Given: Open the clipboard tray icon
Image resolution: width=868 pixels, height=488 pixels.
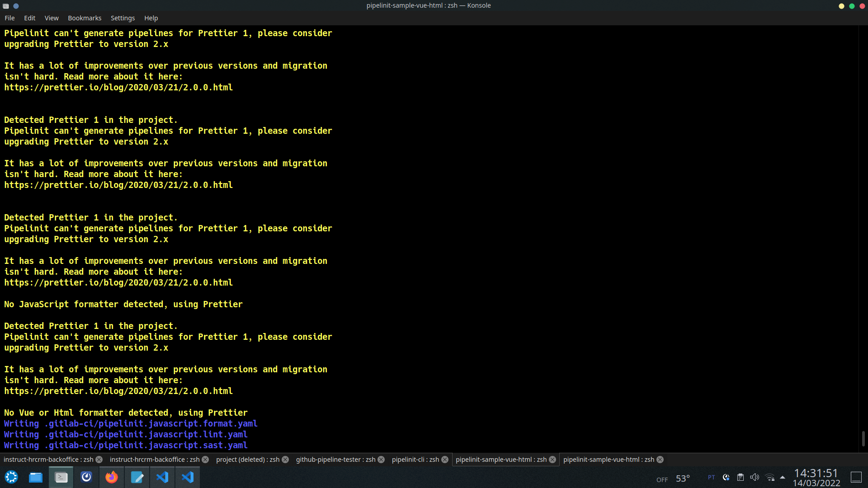Looking at the screenshot, I should pyautogui.click(x=740, y=478).
